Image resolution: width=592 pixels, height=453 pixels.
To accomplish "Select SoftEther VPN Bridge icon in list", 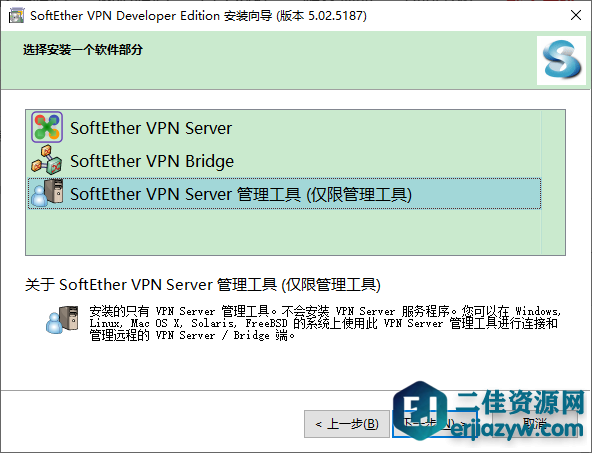I will (47, 160).
